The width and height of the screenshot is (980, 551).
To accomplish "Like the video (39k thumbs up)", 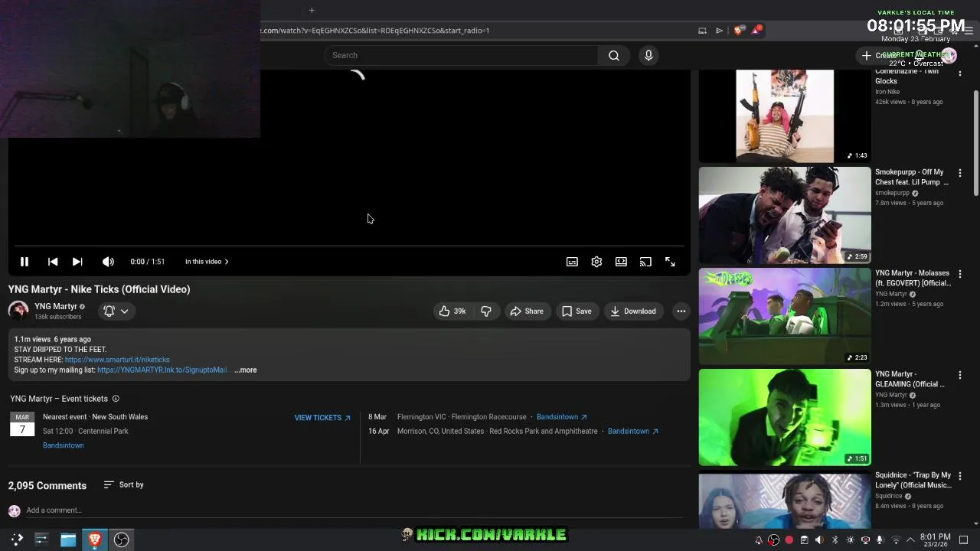I will point(452,311).
